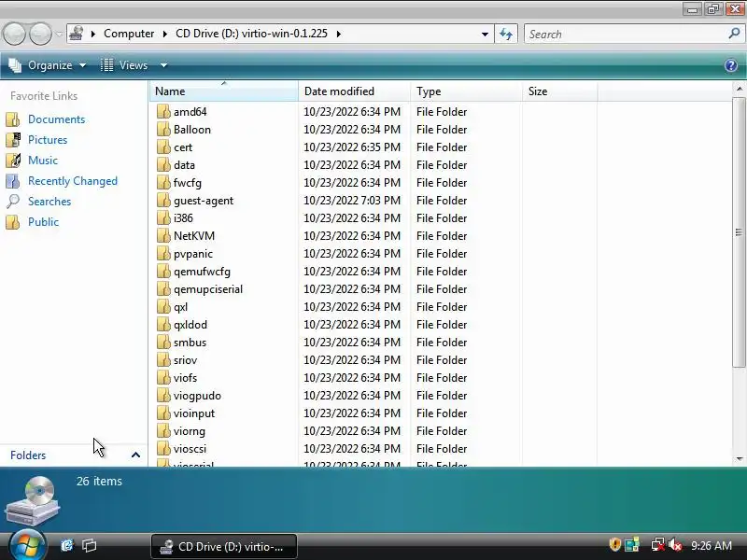
Task: Click the file list scroll up arrow
Action: (739, 89)
